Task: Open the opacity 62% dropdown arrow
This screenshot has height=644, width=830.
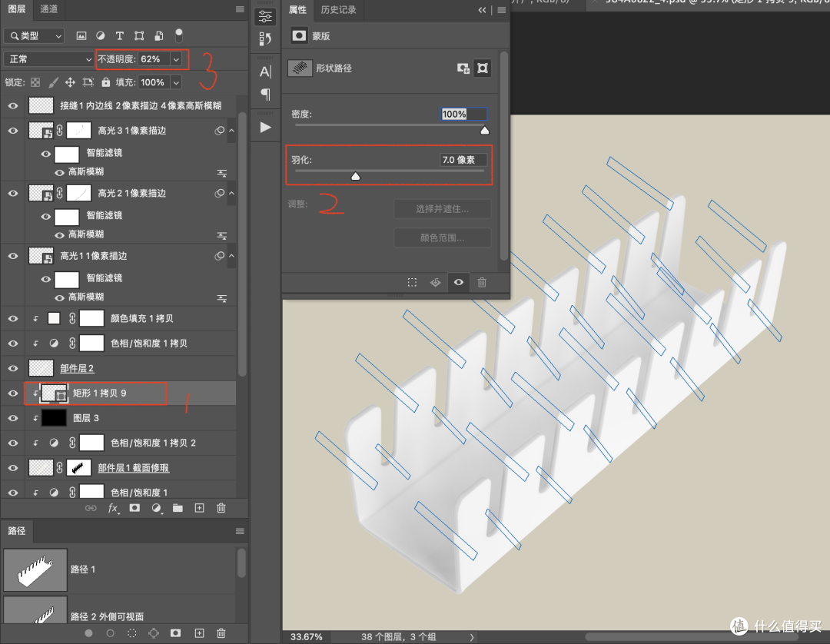Action: point(176,59)
